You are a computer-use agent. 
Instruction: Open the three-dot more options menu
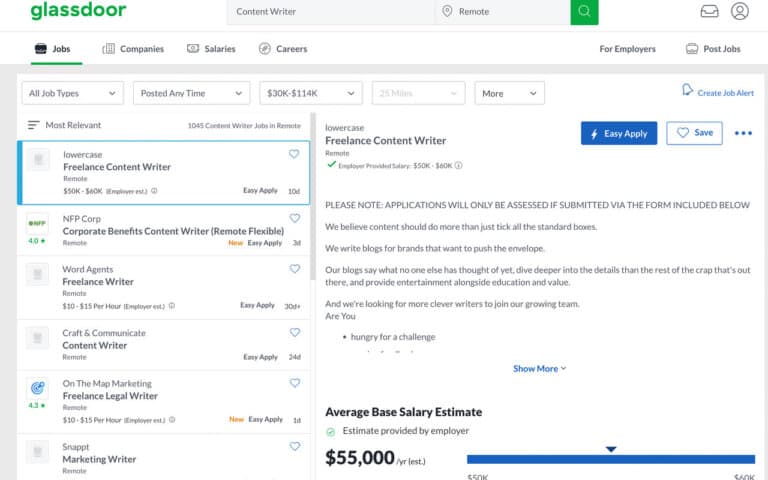click(743, 133)
